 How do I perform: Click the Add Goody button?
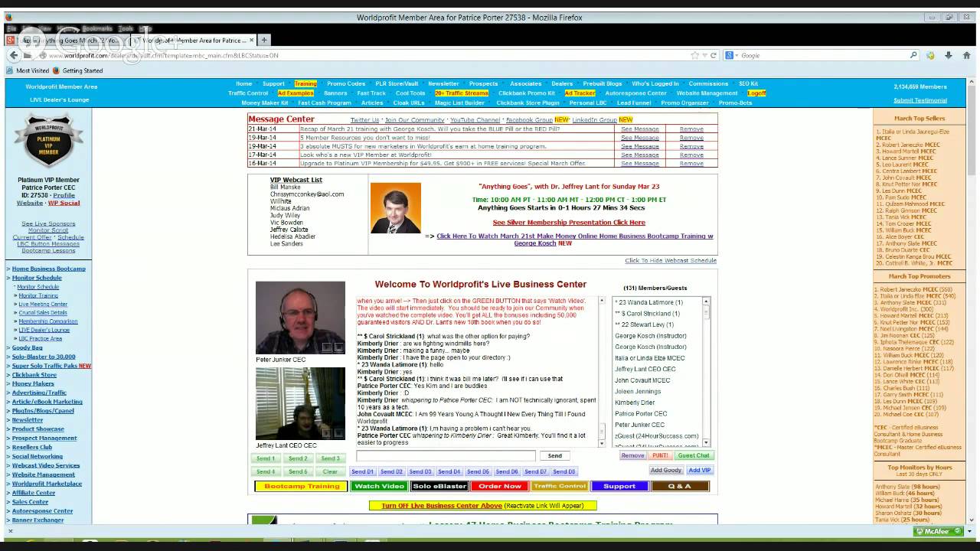[666, 470]
